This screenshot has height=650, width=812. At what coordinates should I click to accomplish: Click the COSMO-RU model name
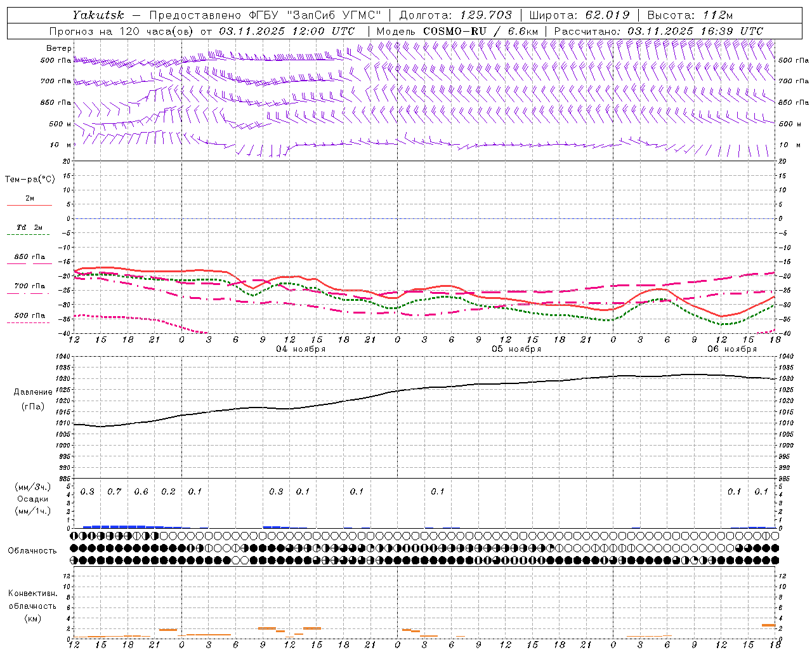[454, 31]
